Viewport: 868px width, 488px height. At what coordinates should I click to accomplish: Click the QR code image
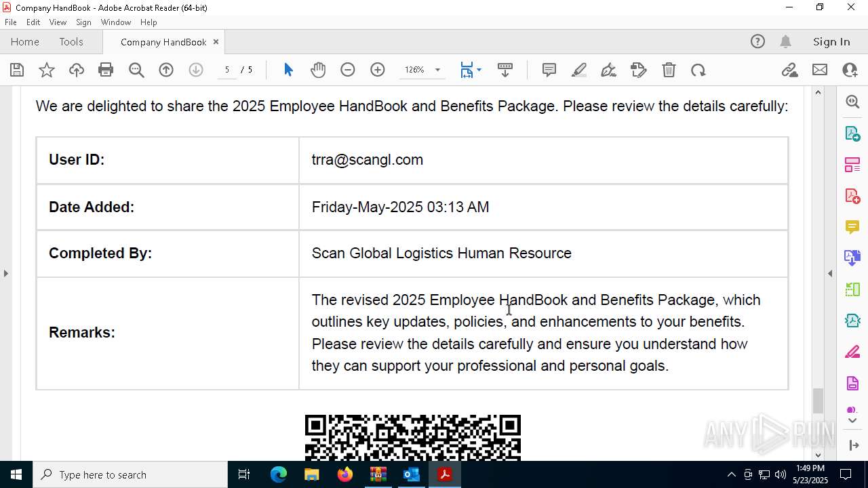[x=412, y=437]
